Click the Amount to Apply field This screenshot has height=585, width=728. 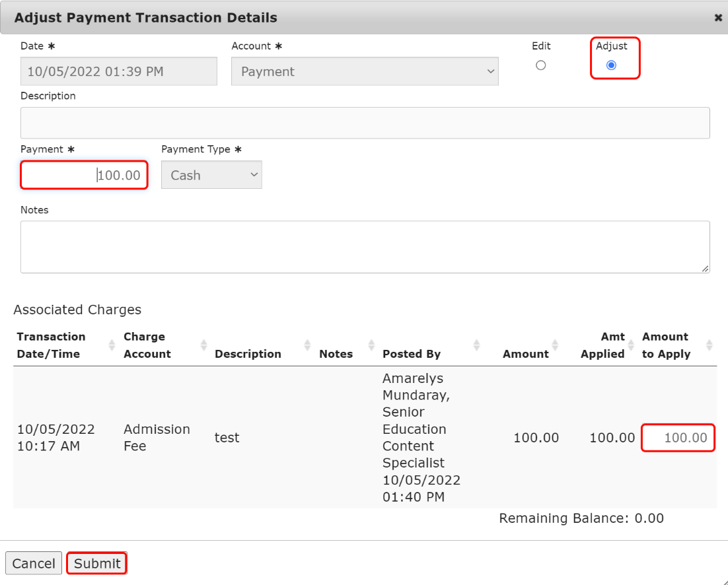[x=678, y=438]
